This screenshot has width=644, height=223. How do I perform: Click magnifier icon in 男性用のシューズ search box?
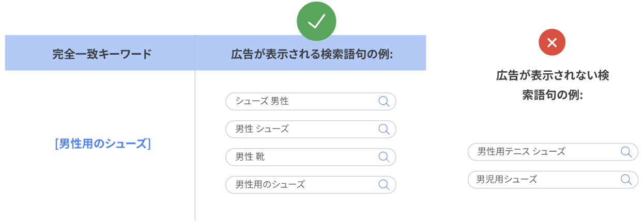pyautogui.click(x=384, y=185)
